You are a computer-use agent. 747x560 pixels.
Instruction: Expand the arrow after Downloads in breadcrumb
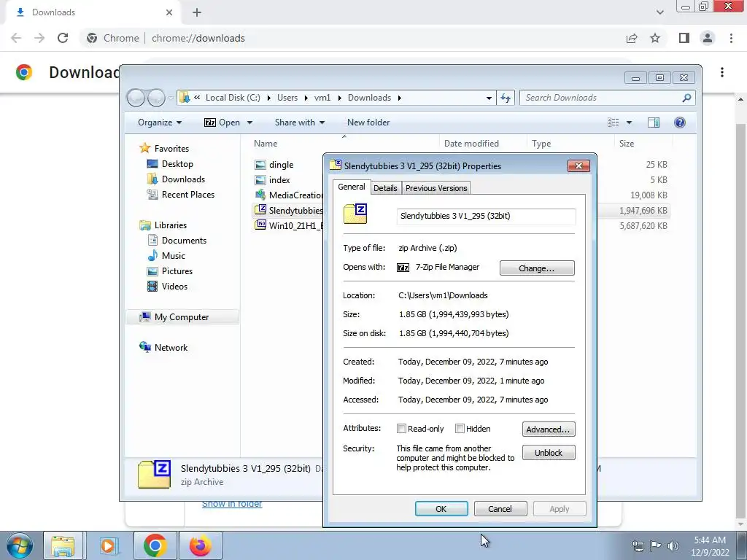point(399,98)
